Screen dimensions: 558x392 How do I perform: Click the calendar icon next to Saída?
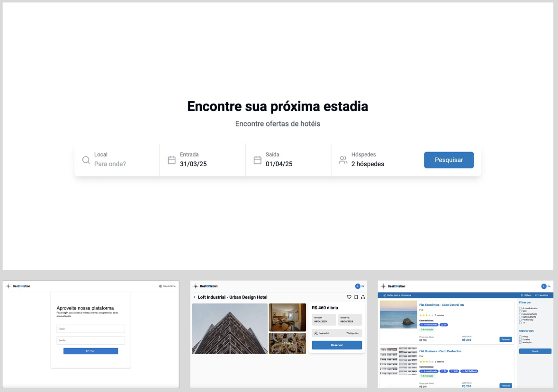(x=257, y=160)
